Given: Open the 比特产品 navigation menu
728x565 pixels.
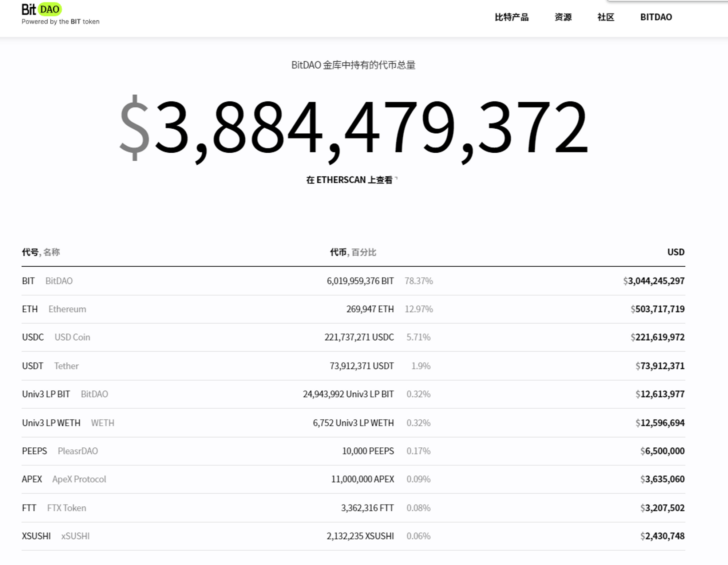Looking at the screenshot, I should tap(511, 17).
